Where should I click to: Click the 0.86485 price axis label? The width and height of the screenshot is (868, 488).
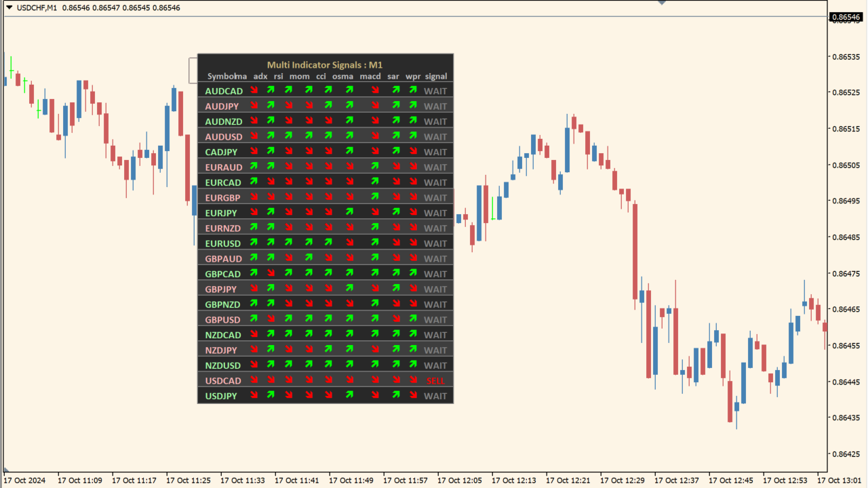846,237
